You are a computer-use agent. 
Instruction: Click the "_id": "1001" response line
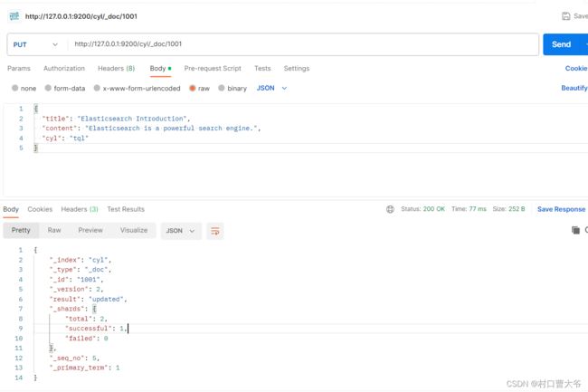click(76, 280)
